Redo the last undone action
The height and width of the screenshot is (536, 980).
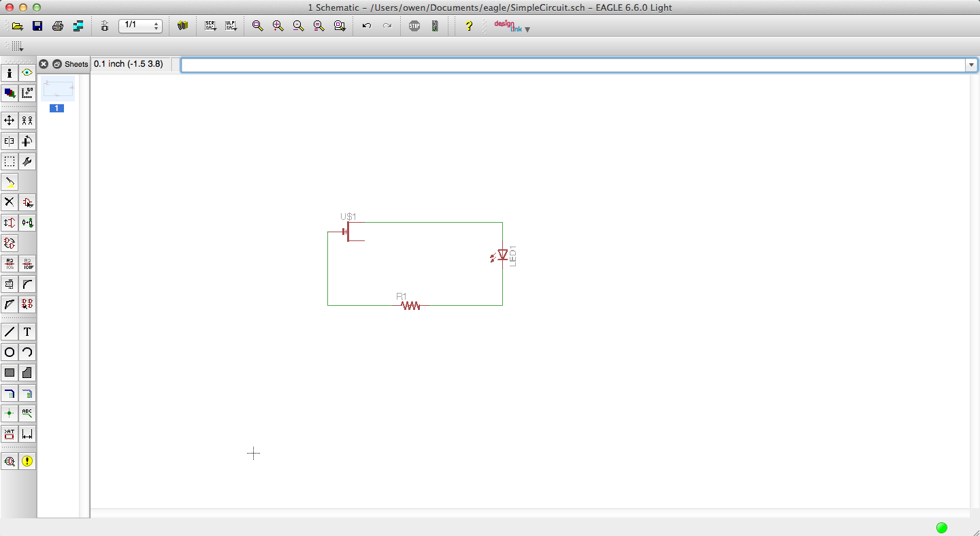pos(387,26)
